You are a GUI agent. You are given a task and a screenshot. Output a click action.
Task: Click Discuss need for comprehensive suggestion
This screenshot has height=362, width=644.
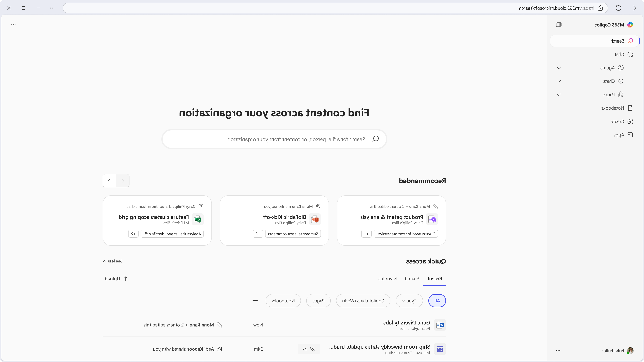(x=406, y=234)
